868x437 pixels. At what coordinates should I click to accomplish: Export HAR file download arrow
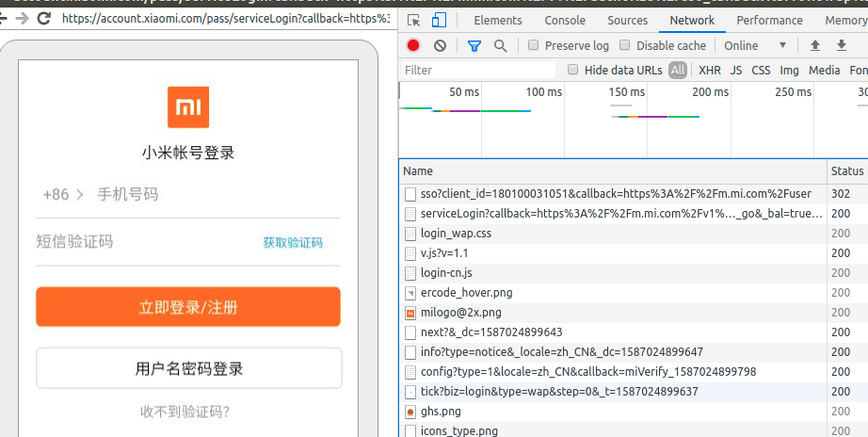842,45
